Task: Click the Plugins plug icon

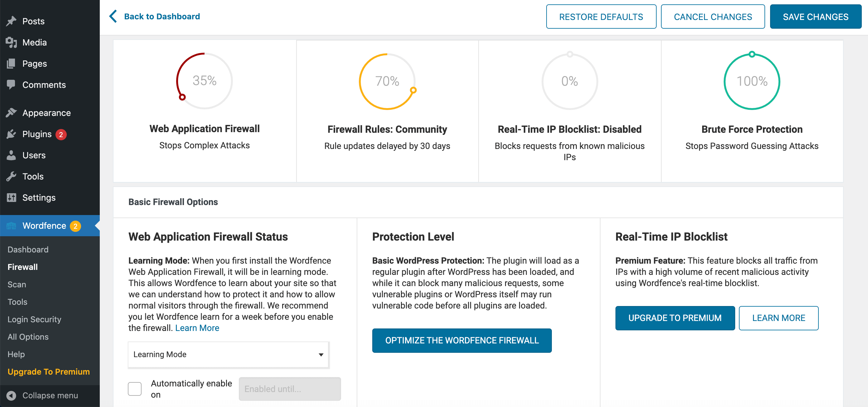Action: tap(11, 134)
